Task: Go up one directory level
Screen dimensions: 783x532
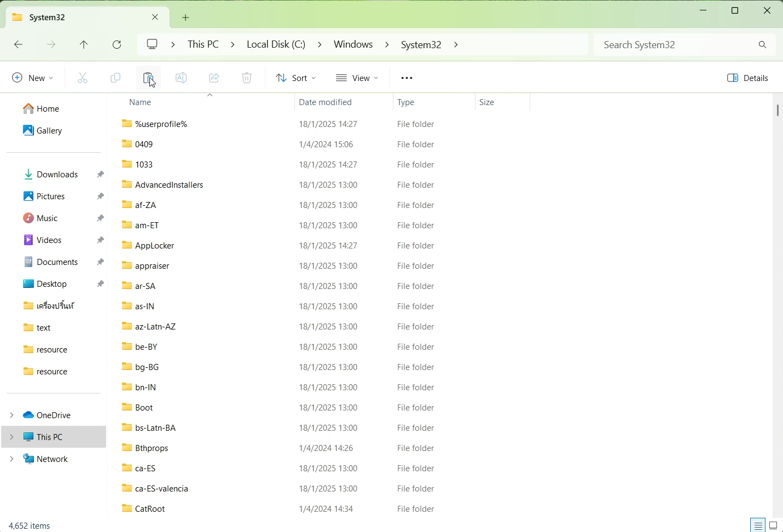Action: 84,45
